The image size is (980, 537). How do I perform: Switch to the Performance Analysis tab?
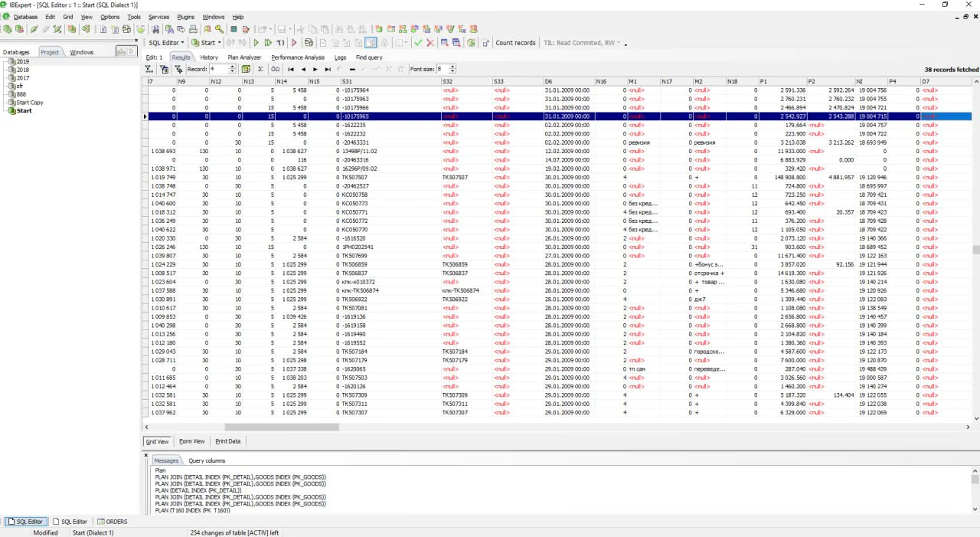[x=298, y=57]
